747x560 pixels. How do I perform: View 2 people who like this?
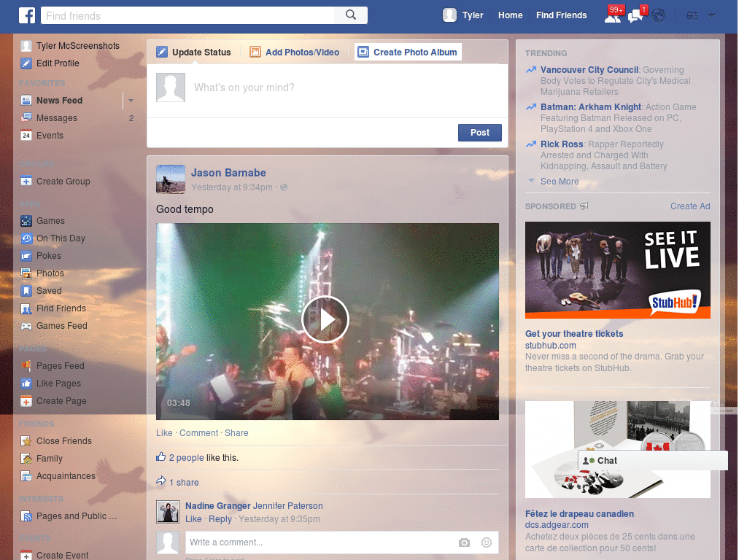point(186,458)
